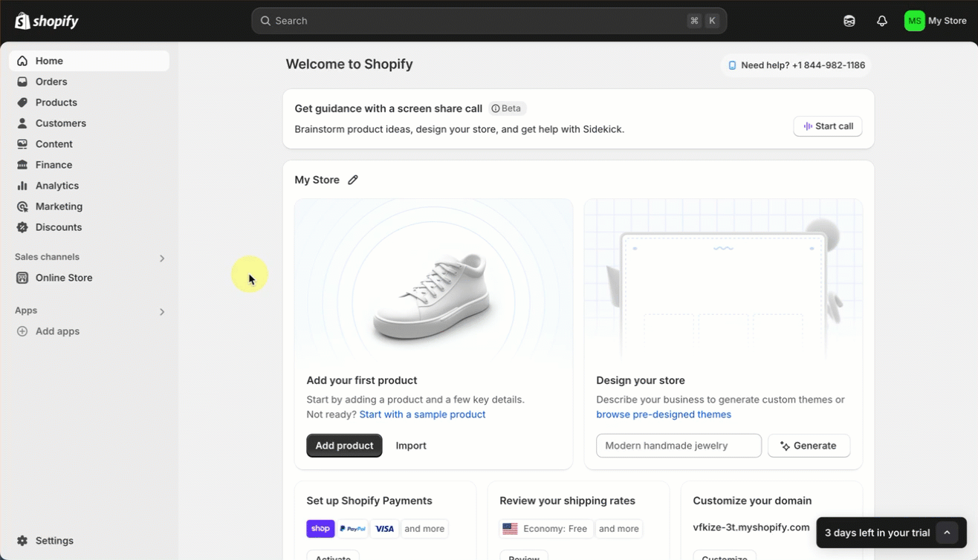This screenshot has height=560, width=978.
Task: Go to Discounts page
Action: [89, 227]
